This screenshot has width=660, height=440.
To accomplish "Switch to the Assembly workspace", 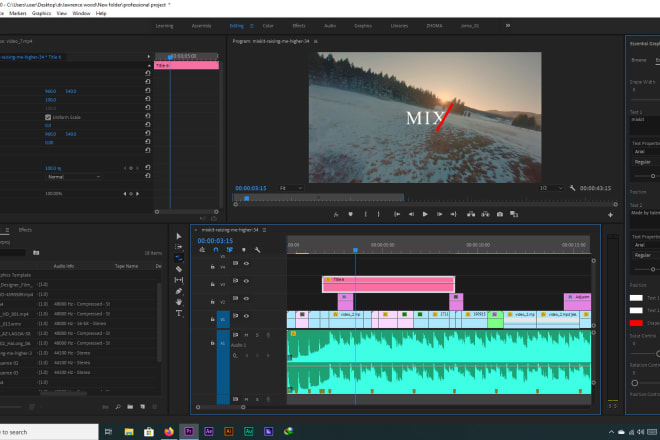I will 201,26.
